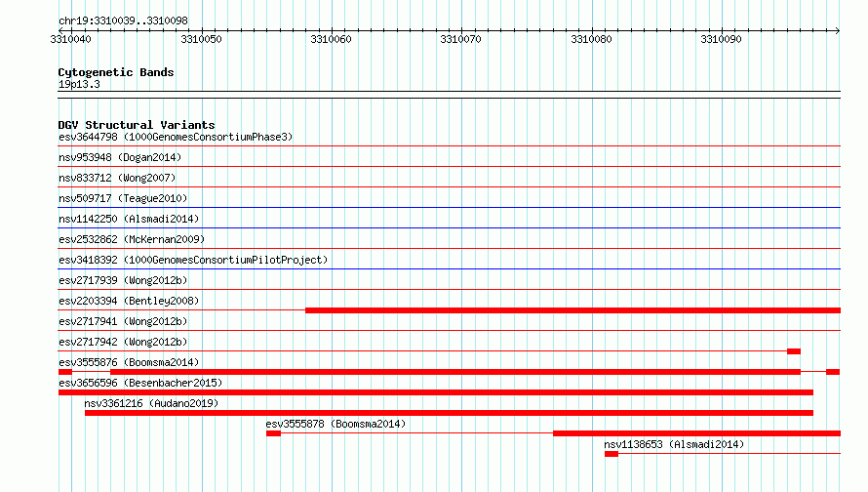Click esv2717939 (Wong2012b) variant label
The height and width of the screenshot is (492, 868).
pyautogui.click(x=123, y=280)
